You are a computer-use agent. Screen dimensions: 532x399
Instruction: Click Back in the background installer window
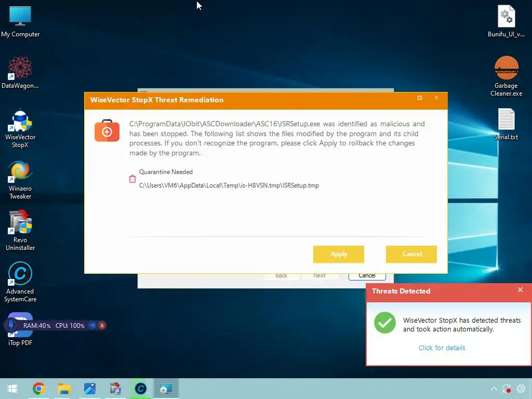281,276
